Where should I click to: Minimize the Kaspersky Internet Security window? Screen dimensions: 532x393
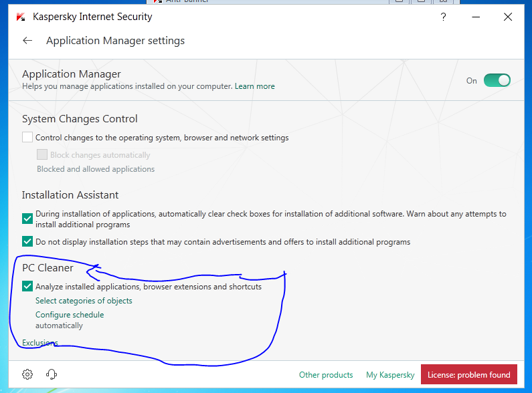[x=476, y=17]
